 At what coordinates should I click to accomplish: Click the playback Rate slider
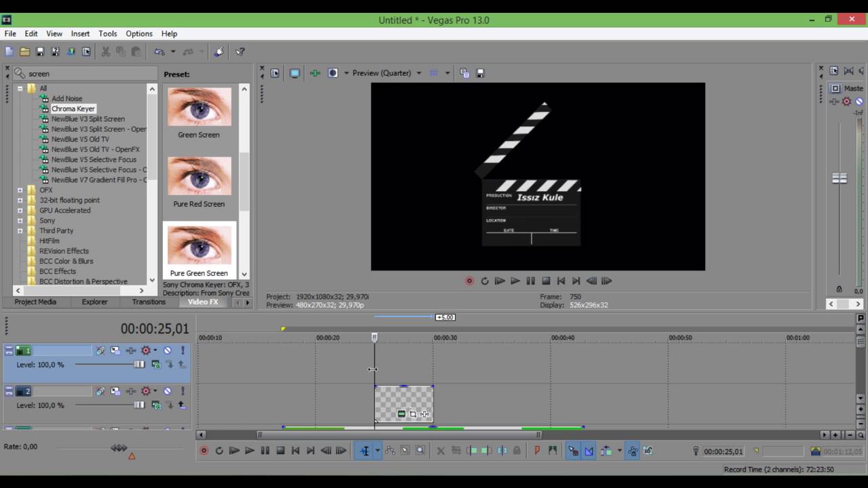(119, 448)
